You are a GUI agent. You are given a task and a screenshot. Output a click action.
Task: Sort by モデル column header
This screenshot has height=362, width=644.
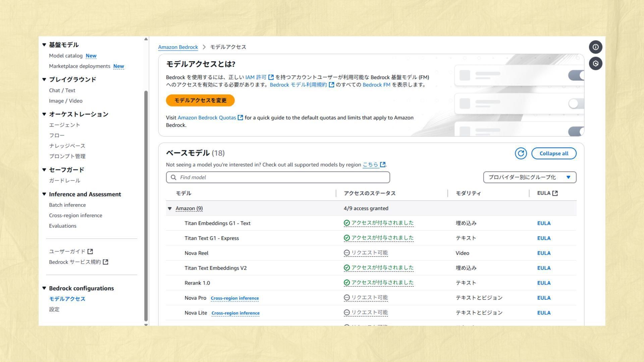click(183, 193)
